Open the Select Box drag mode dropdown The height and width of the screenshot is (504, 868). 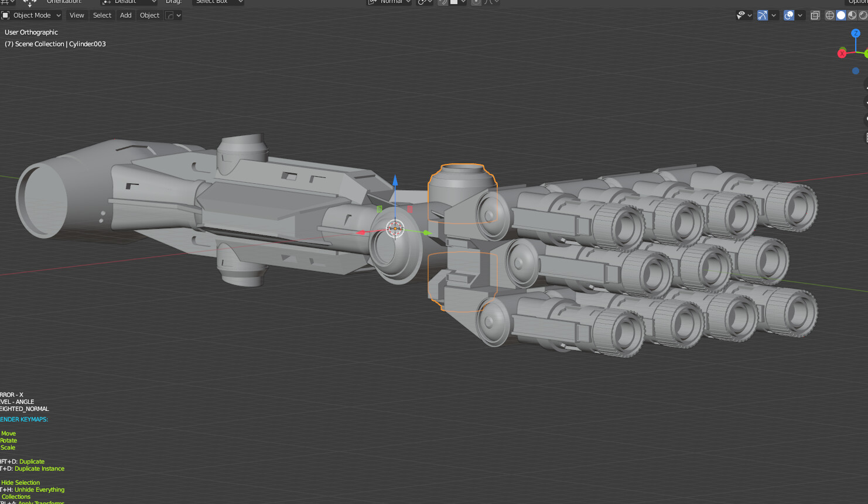coord(218,2)
